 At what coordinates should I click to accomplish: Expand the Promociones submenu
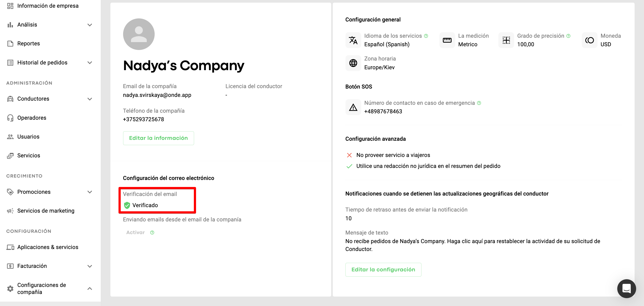click(x=90, y=192)
